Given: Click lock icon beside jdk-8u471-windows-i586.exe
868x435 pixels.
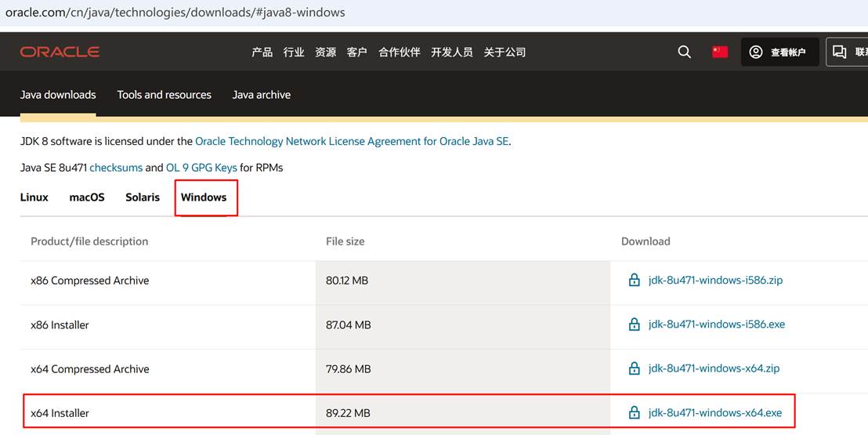Looking at the screenshot, I should [635, 324].
